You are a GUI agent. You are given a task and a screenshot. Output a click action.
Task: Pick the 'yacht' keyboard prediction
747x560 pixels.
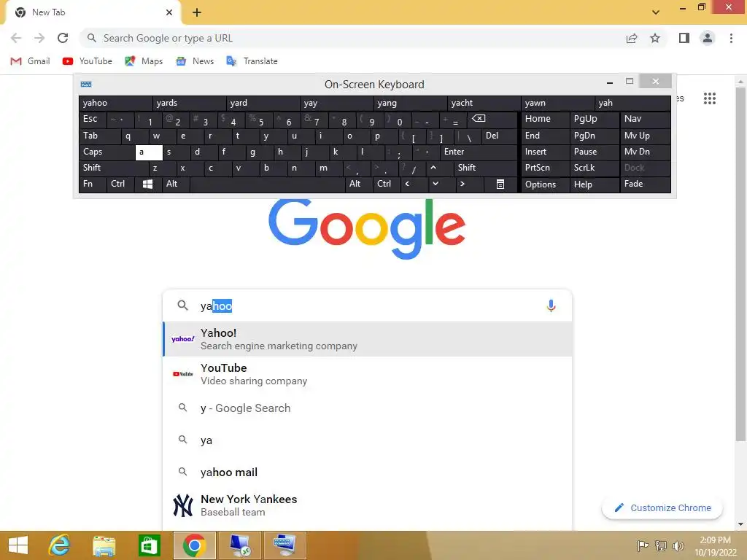484,103
